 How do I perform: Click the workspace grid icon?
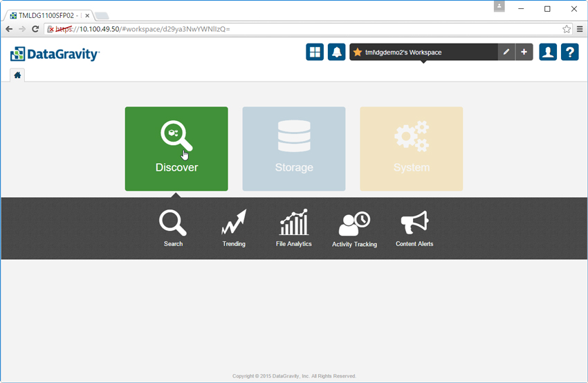315,52
